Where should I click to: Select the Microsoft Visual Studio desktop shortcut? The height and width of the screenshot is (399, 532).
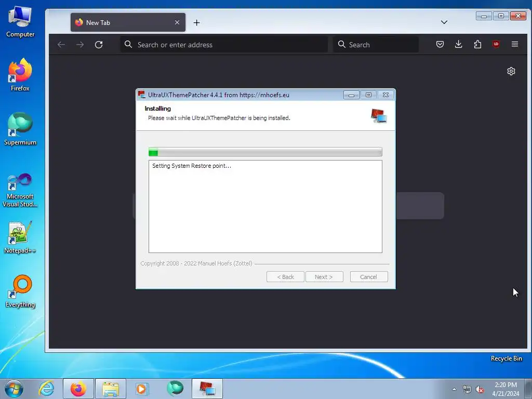pos(20,190)
